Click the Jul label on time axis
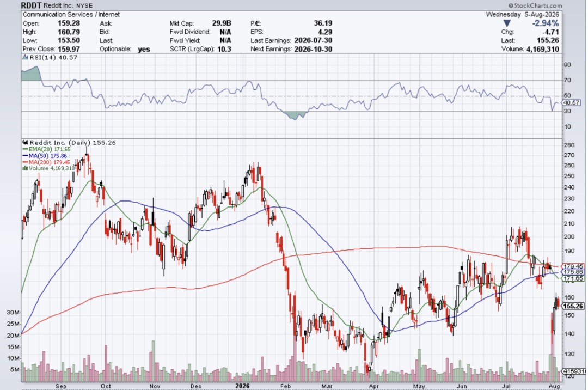Viewport: 588px width, 390px height. click(x=506, y=386)
